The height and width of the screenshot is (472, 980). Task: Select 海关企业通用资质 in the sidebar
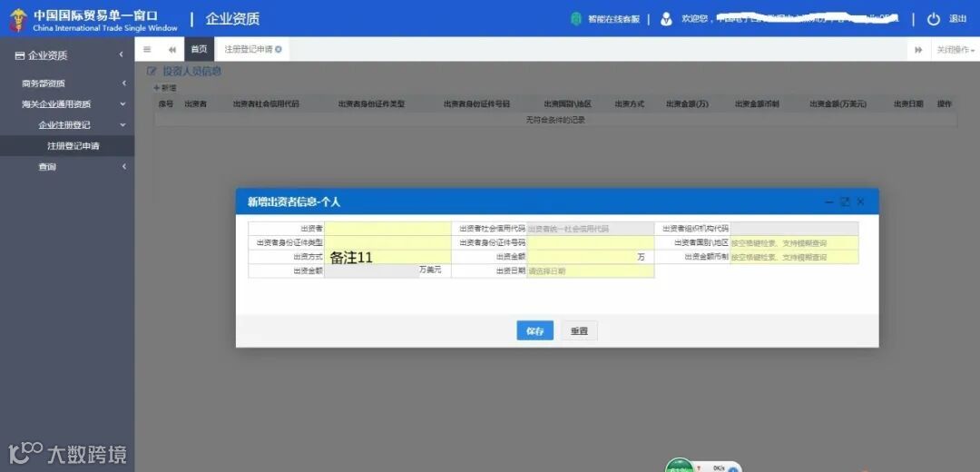click(56, 104)
